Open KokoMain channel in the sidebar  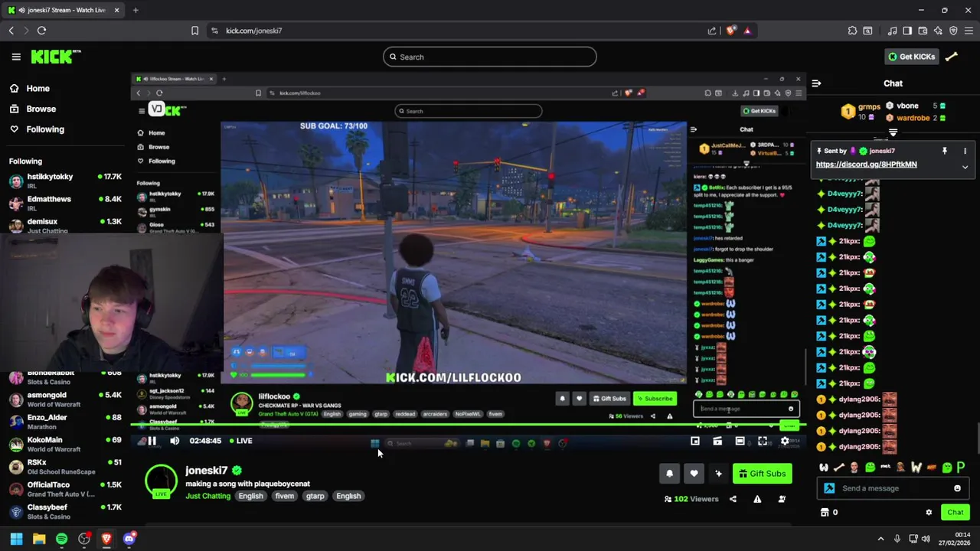65,445
